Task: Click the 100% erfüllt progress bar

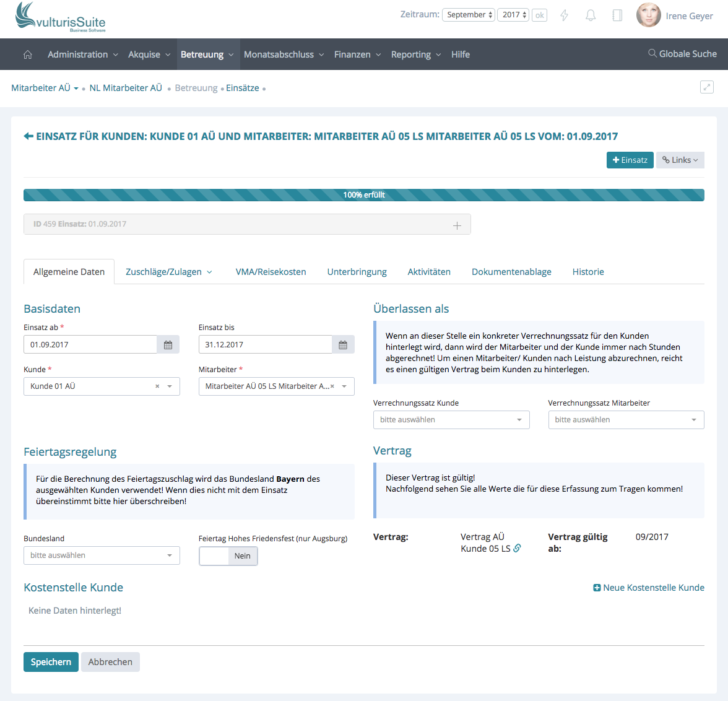Action: tap(364, 195)
